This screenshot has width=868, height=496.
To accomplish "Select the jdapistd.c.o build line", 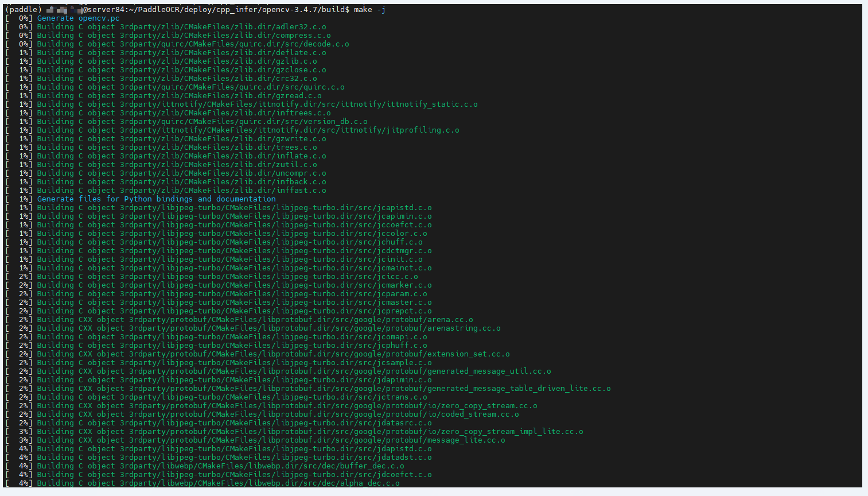I will pos(219,449).
